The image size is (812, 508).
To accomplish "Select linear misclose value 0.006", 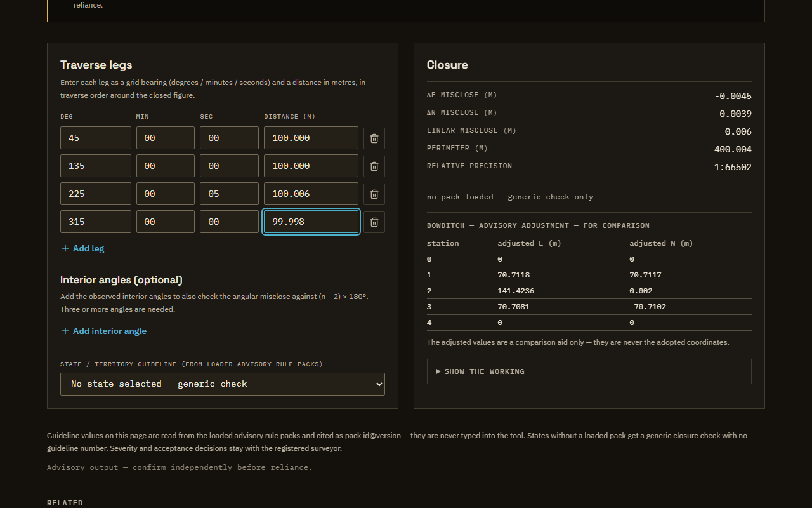I will pos(738,131).
